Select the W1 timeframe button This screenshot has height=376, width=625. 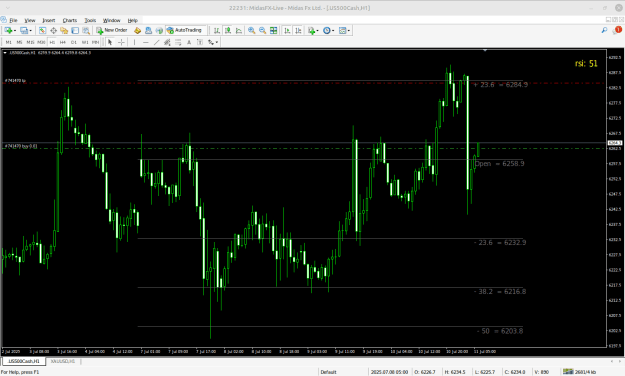point(85,42)
